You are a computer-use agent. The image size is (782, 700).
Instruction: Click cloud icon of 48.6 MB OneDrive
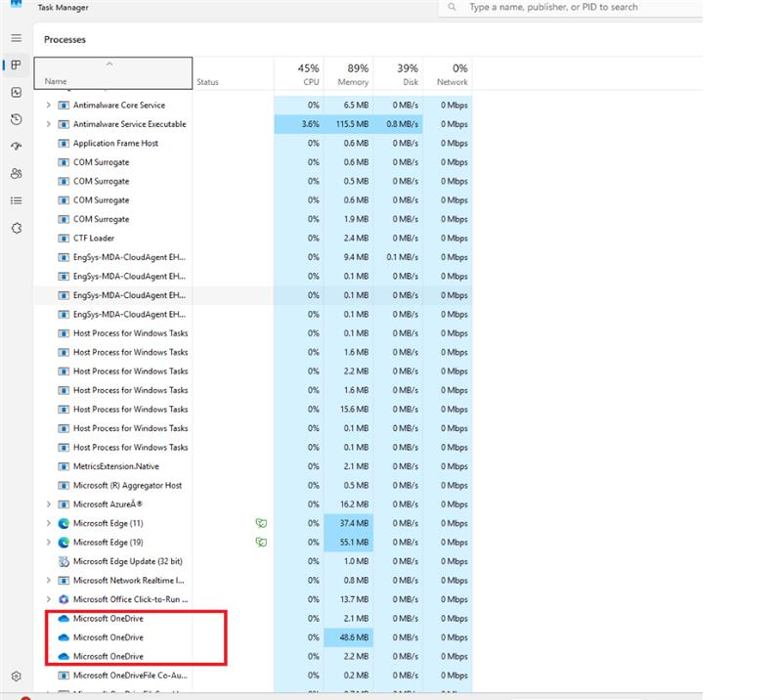(64, 637)
